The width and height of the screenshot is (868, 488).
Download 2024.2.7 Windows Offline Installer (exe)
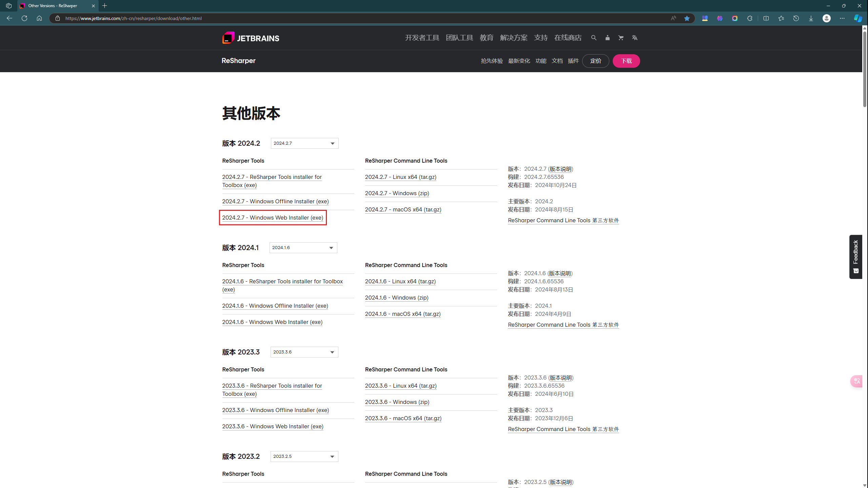[275, 201]
